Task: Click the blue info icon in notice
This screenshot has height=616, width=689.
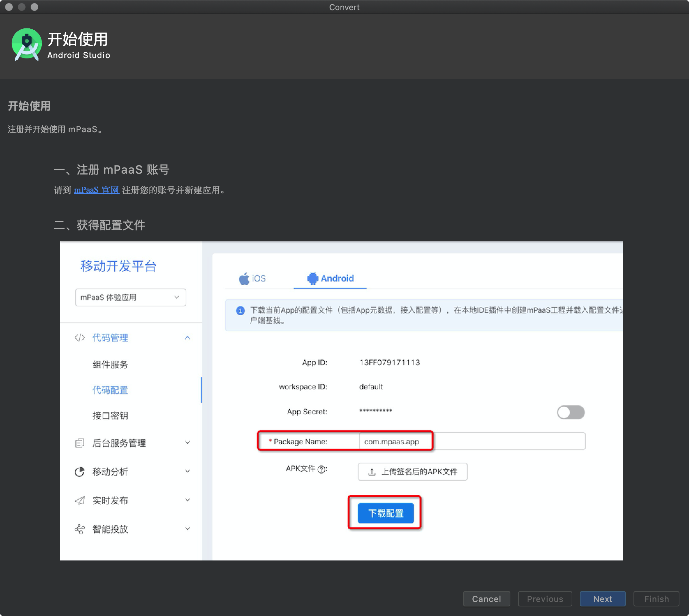Action: [240, 311]
